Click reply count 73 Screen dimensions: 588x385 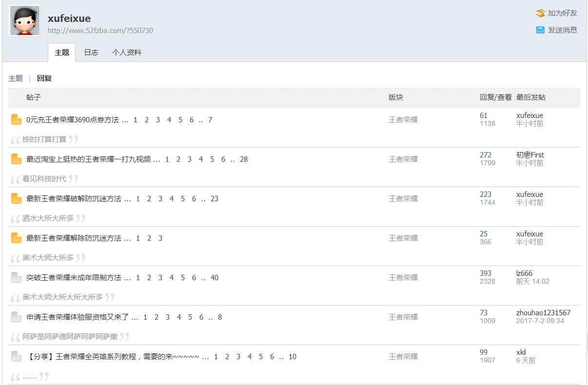click(484, 313)
